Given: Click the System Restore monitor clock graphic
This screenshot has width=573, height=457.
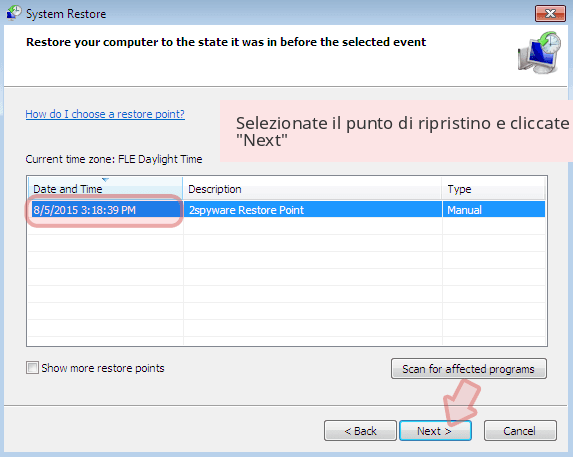Looking at the screenshot, I should click(539, 53).
